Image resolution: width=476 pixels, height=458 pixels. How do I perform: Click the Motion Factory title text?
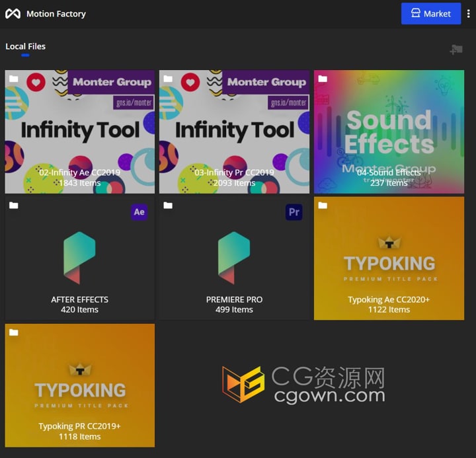[56, 14]
